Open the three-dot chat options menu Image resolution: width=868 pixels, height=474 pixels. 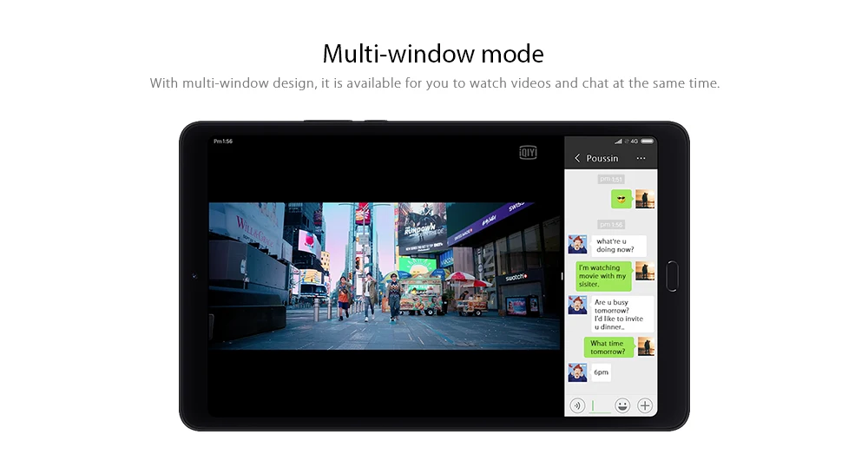641,158
